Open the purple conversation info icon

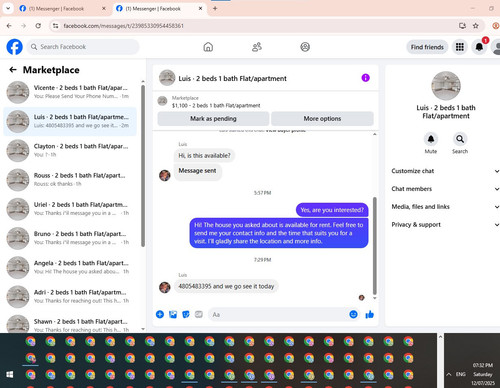pos(366,78)
